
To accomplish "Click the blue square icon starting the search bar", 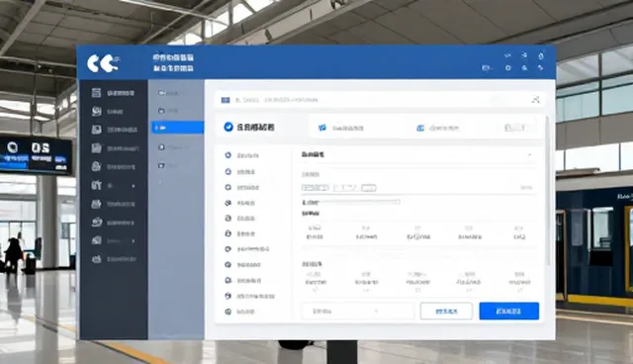I will (226, 100).
